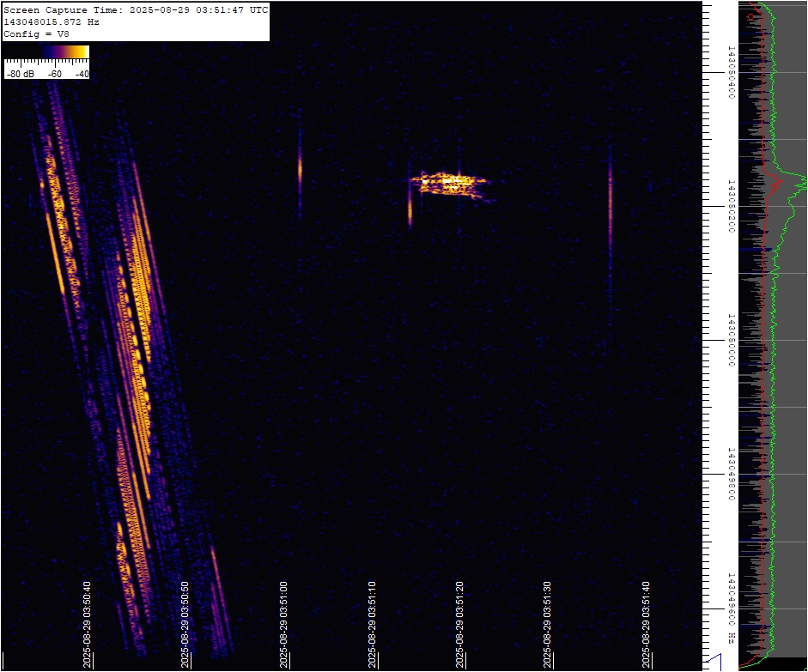Click the 143049600 Hz frequency axis label
This screenshot has height=672, width=808.
click(x=731, y=608)
